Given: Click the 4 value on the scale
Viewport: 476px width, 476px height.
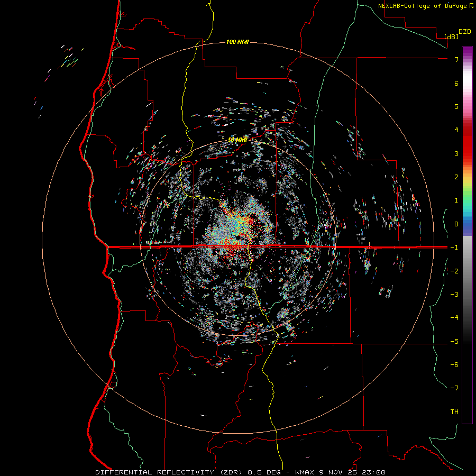Looking at the screenshot, I should coord(456,130).
